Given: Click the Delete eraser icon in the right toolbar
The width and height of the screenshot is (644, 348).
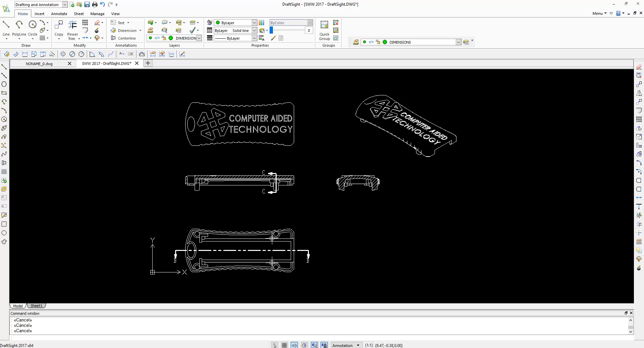Looking at the screenshot, I should click(x=639, y=67).
